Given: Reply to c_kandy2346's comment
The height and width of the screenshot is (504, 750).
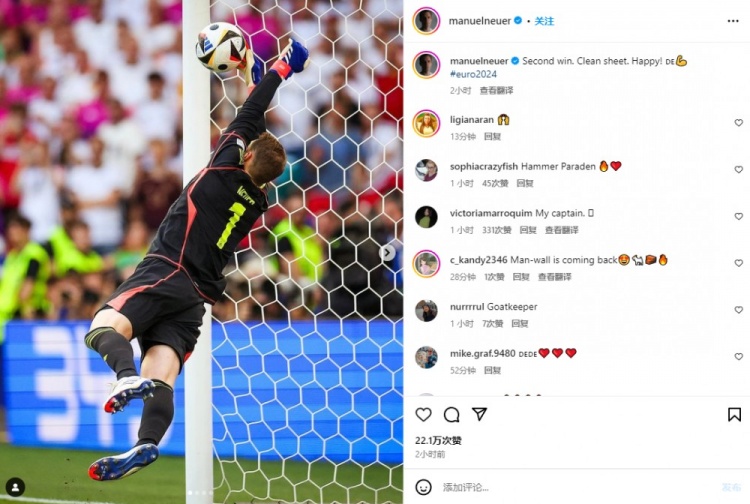Looking at the screenshot, I should click(521, 277).
